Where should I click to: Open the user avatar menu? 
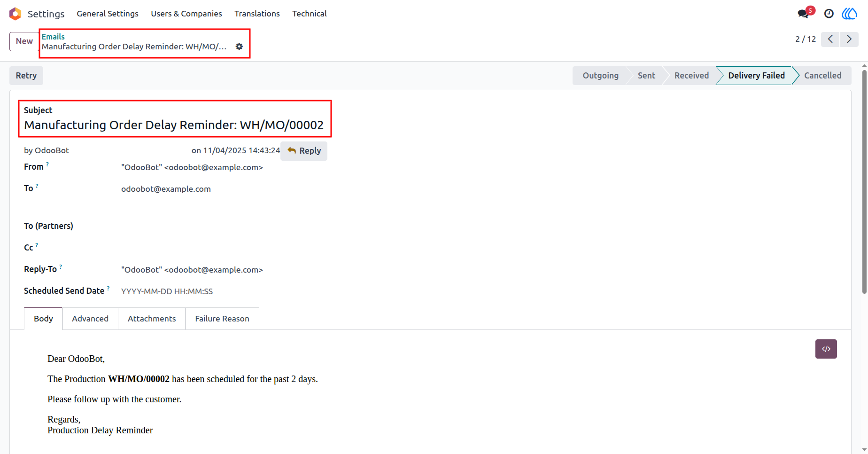tap(849, 14)
